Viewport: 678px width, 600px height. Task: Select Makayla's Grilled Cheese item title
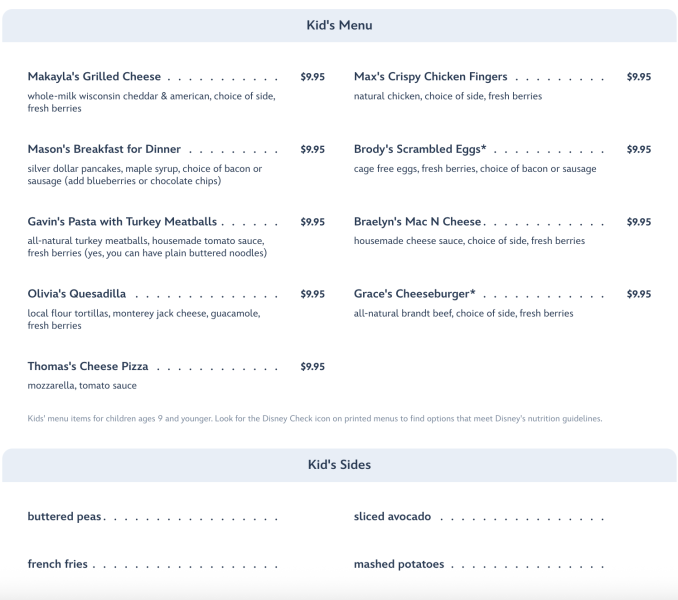pyautogui.click(x=94, y=77)
